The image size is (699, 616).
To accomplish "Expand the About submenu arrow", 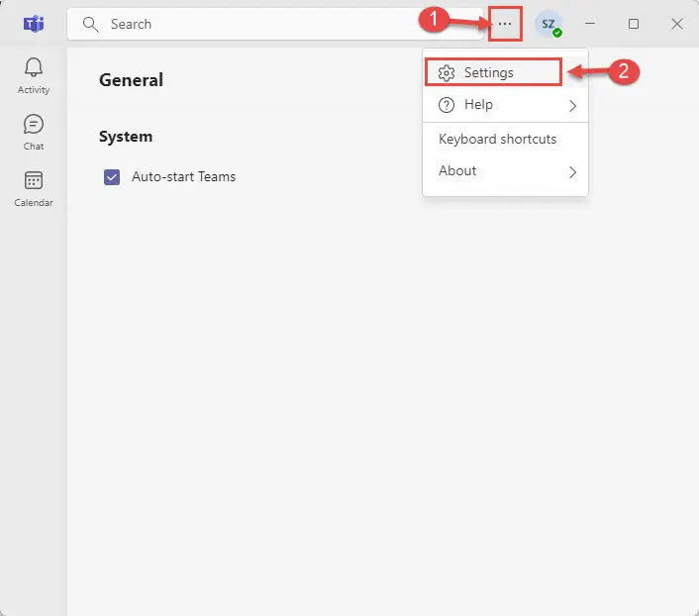I will [572, 171].
